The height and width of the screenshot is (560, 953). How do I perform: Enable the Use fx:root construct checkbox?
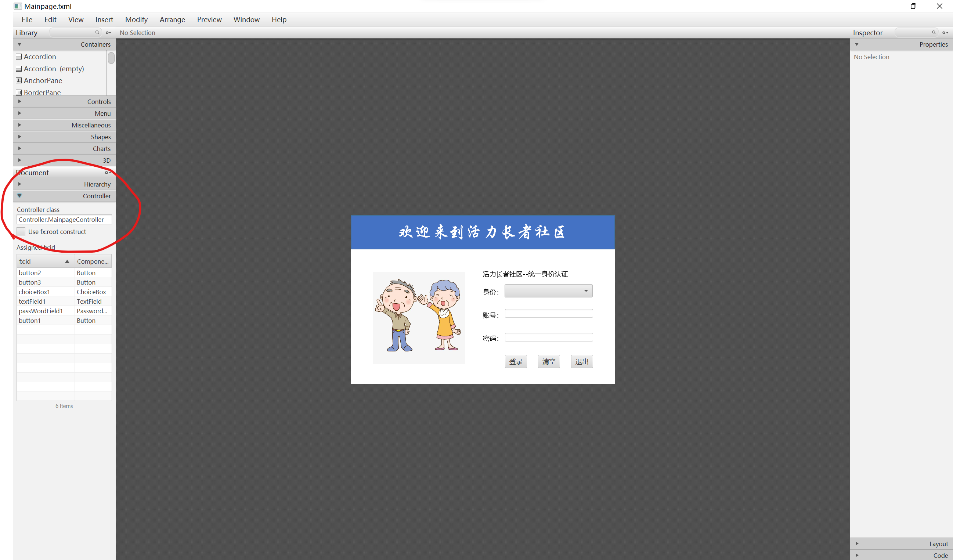[21, 232]
